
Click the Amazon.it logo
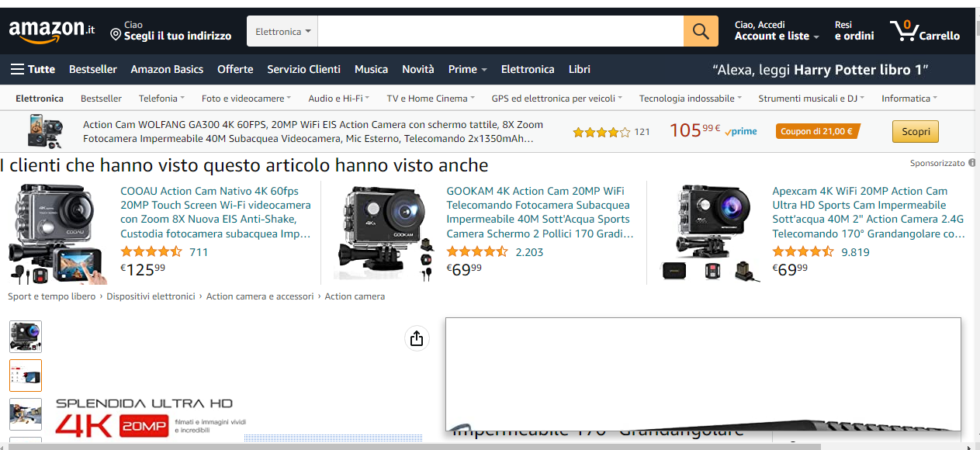52,30
